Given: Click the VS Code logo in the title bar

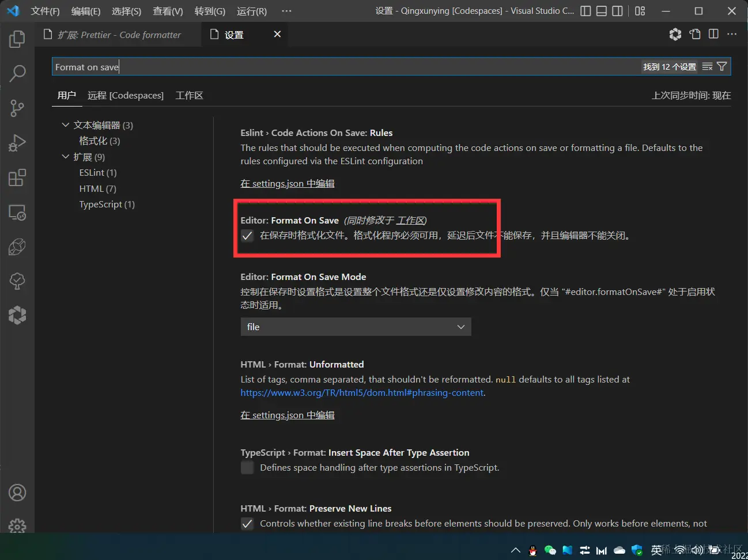Looking at the screenshot, I should (13, 11).
